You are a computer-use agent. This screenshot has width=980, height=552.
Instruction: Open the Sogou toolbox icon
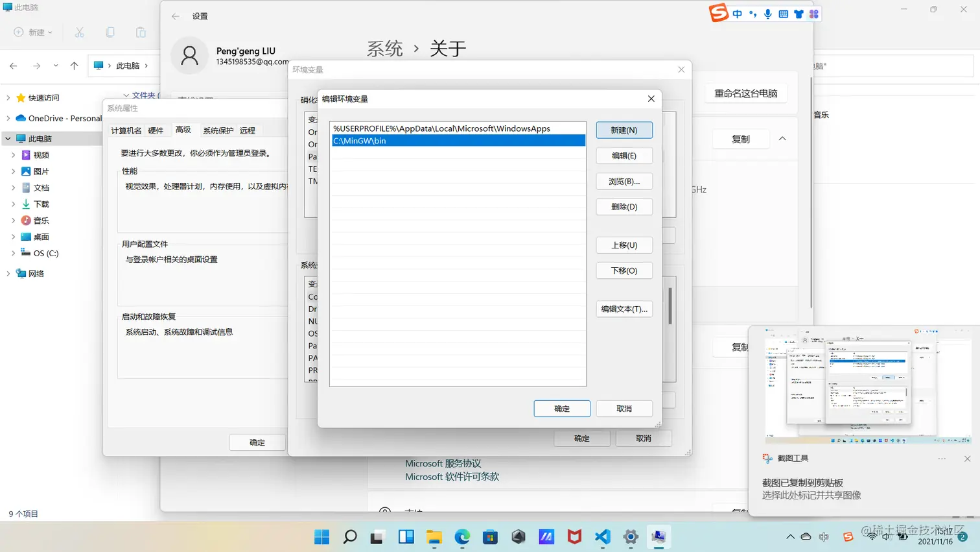pos(813,13)
